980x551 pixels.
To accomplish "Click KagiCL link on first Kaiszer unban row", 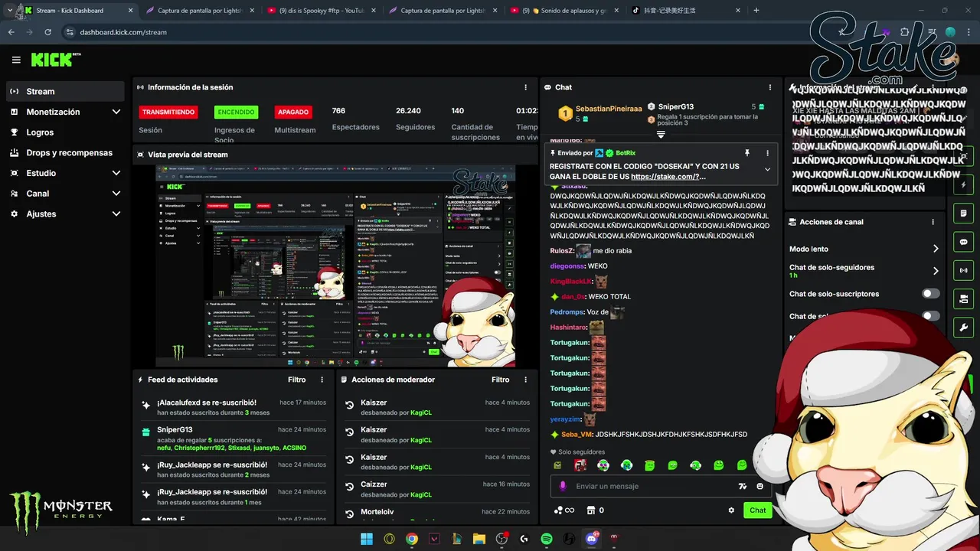I will [421, 412].
